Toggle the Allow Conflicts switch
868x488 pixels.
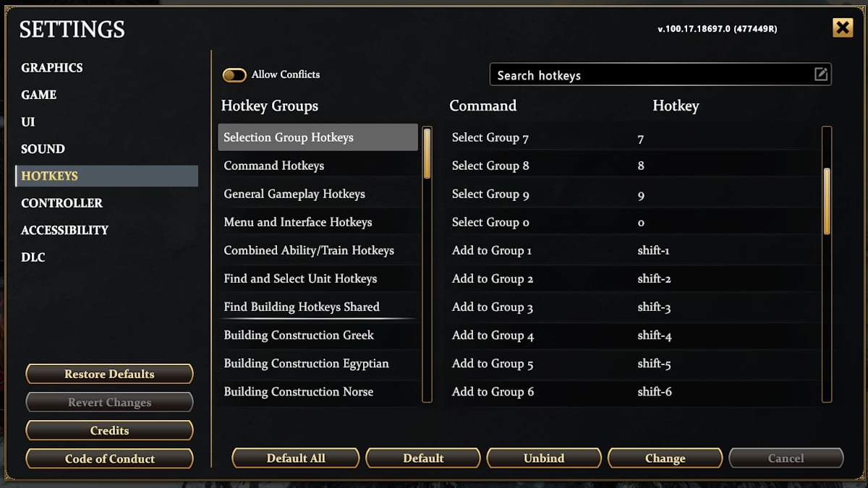pos(234,74)
